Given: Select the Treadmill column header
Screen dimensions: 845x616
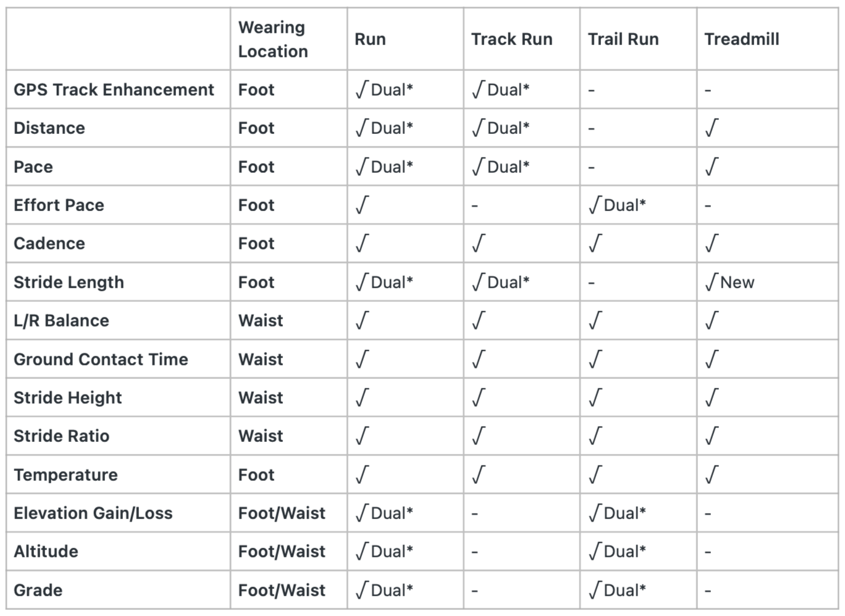Looking at the screenshot, I should click(741, 39).
